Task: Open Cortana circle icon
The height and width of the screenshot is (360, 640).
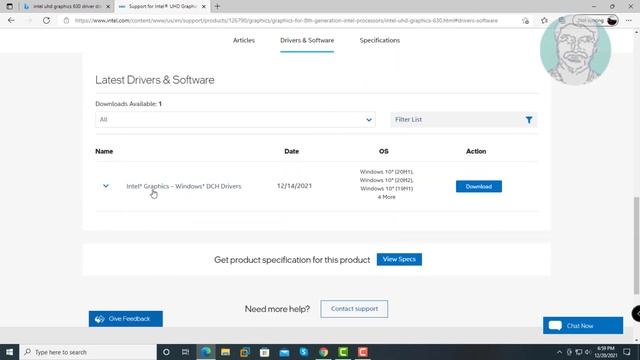Action: coord(166,352)
